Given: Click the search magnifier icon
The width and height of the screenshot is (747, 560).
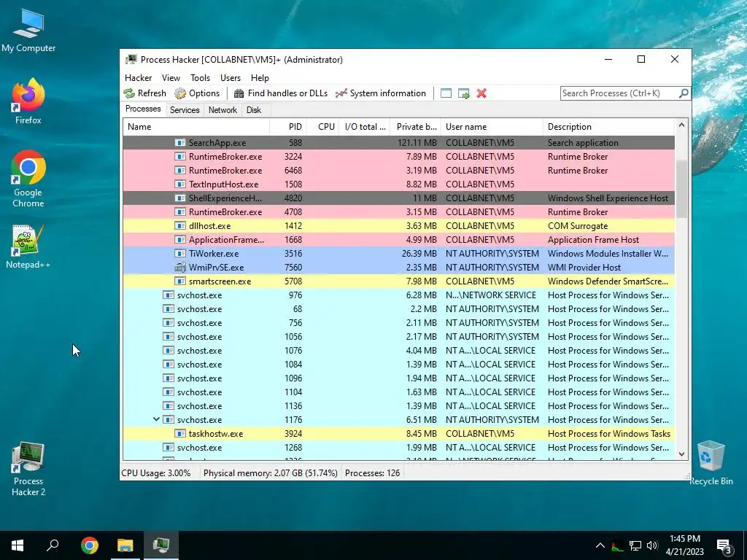Looking at the screenshot, I should coord(684,93).
